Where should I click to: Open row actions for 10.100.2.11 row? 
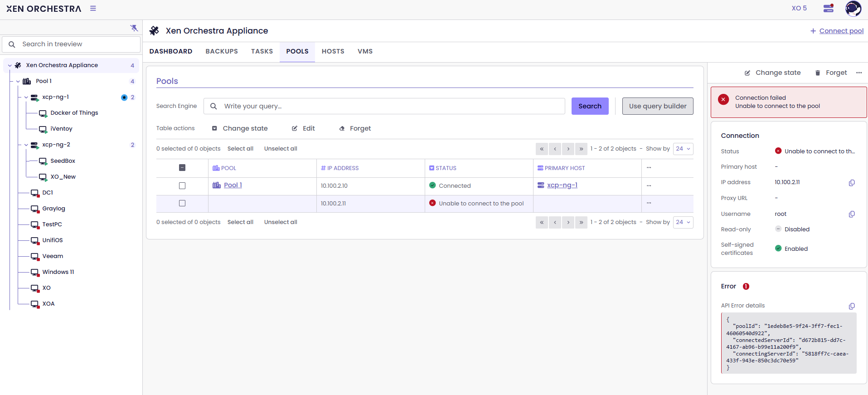tap(649, 203)
